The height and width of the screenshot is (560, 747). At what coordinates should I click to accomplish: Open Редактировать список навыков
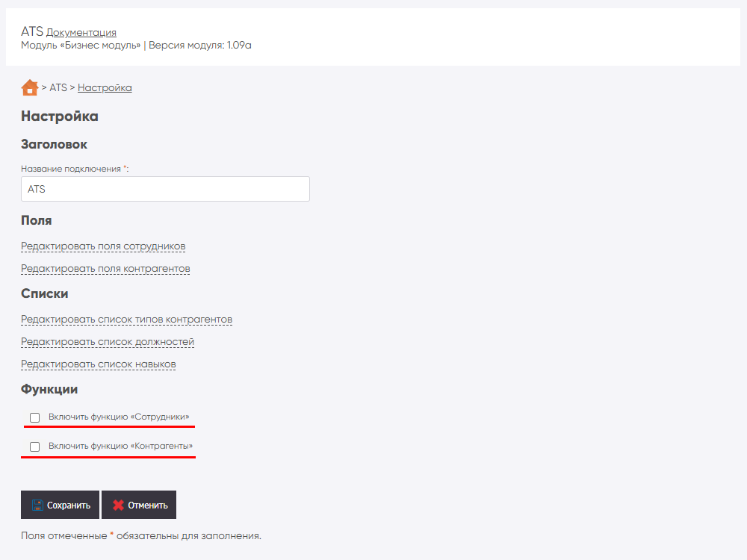point(99,364)
